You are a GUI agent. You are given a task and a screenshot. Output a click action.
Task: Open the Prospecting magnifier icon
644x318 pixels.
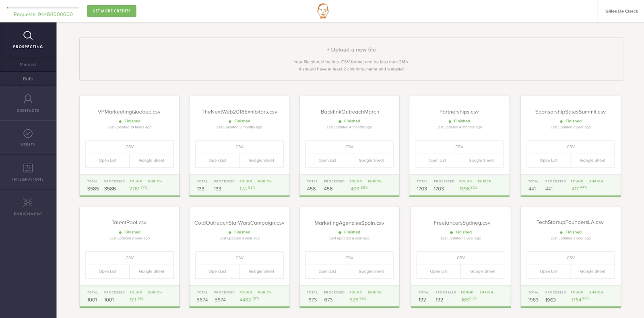28,35
